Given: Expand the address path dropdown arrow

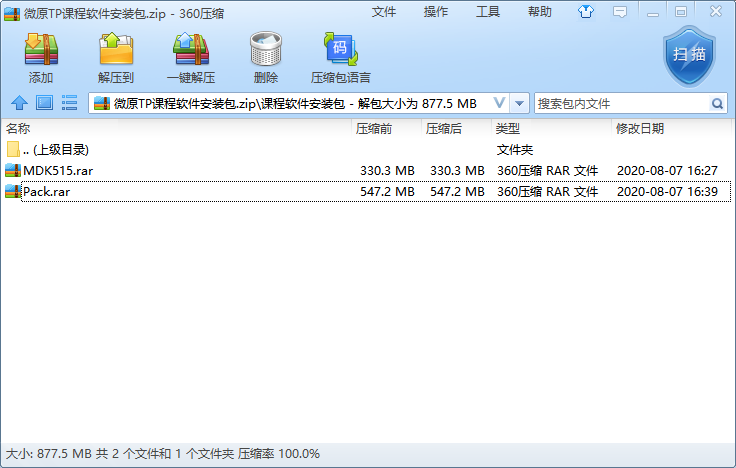Looking at the screenshot, I should [519, 103].
